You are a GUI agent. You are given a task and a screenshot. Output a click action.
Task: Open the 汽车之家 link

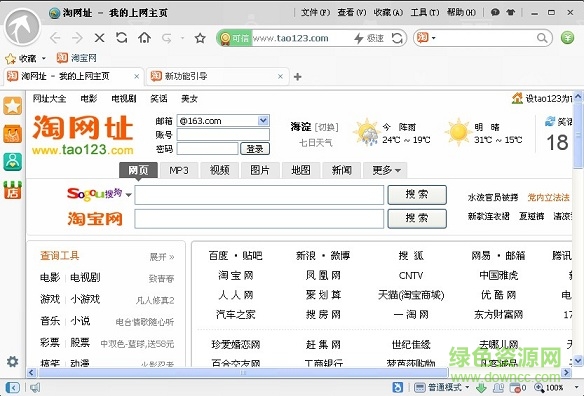[x=235, y=315]
